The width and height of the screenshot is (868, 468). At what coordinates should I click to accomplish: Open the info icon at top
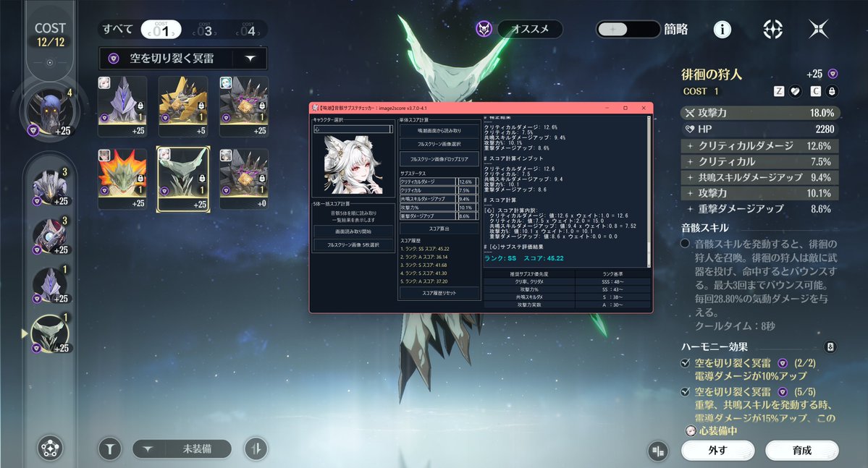pos(722,30)
